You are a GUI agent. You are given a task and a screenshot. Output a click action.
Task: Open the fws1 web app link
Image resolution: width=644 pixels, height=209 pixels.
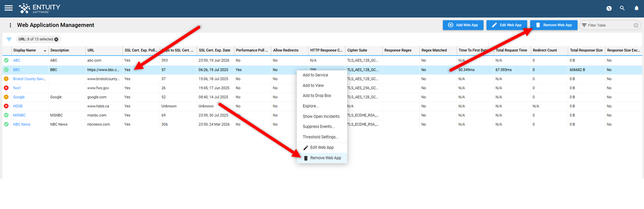pyautogui.click(x=17, y=88)
